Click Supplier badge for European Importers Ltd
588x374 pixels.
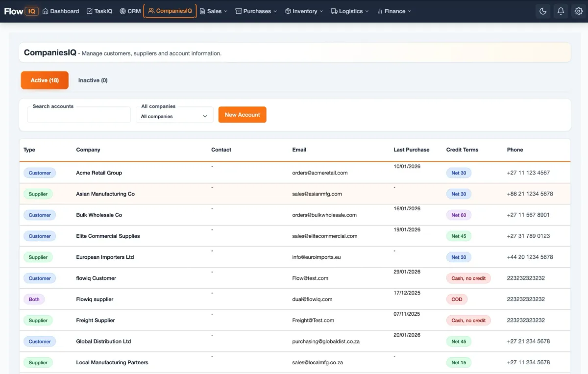coord(38,257)
